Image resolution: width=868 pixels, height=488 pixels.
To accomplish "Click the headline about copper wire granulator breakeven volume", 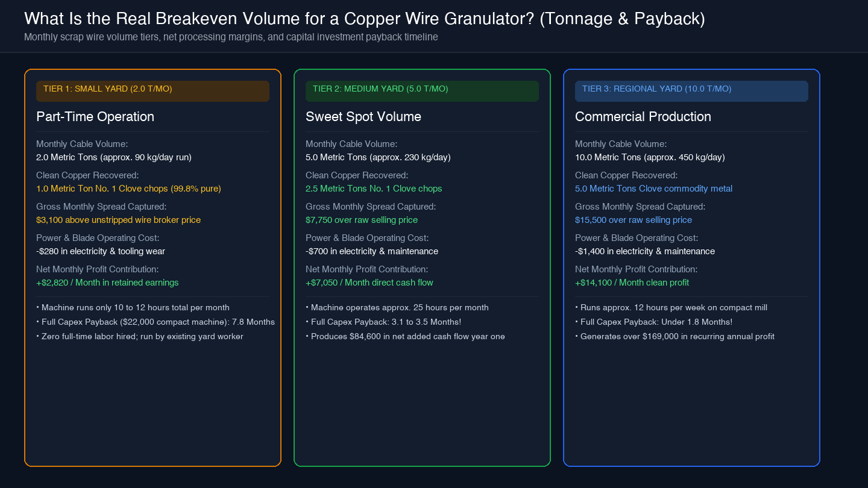I will 365,19.
